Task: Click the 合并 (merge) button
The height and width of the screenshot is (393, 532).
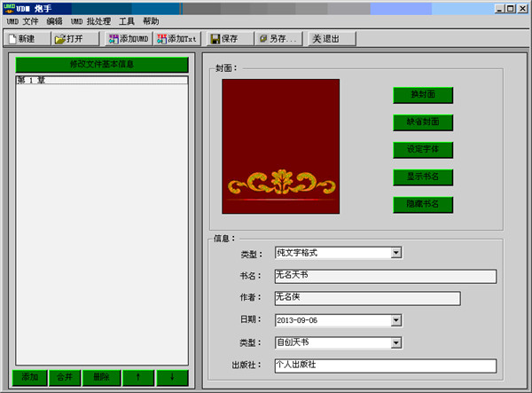Action: click(65, 378)
